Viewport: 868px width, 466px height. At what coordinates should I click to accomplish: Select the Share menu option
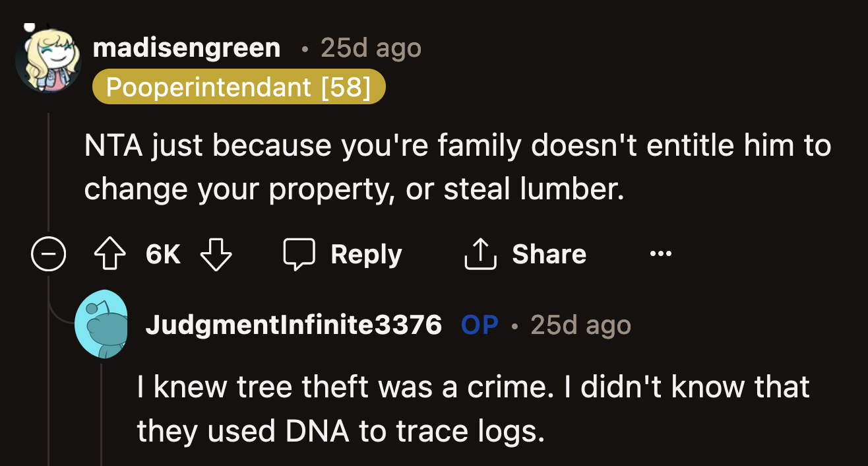click(x=548, y=253)
